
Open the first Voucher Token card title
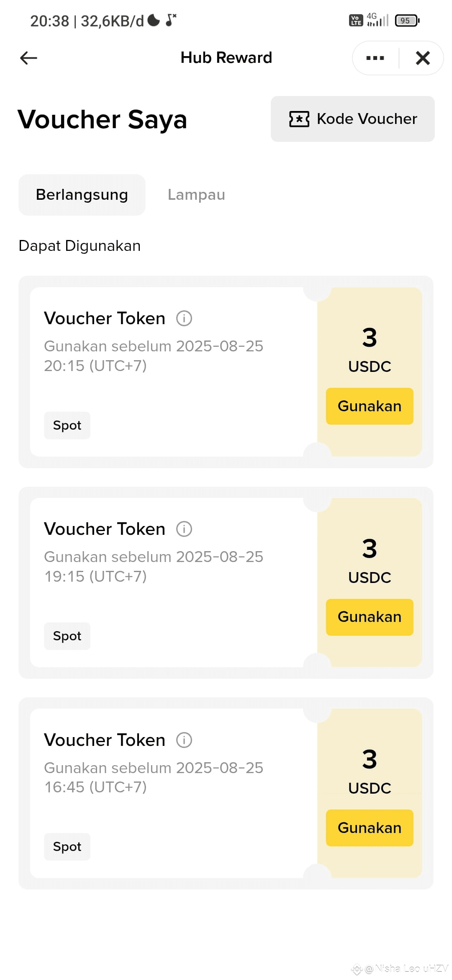point(105,318)
